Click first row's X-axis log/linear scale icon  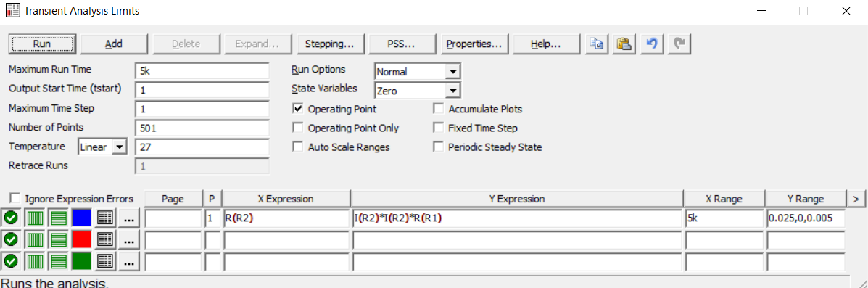pyautogui.click(x=34, y=218)
